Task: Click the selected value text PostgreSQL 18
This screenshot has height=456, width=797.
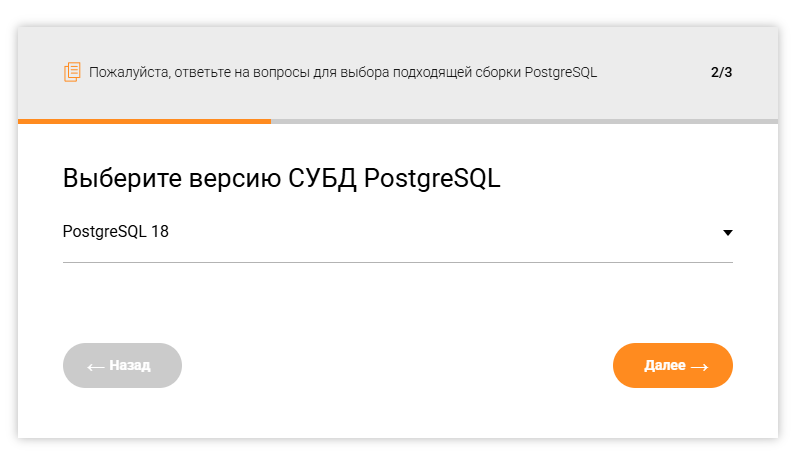Action: 116,232
